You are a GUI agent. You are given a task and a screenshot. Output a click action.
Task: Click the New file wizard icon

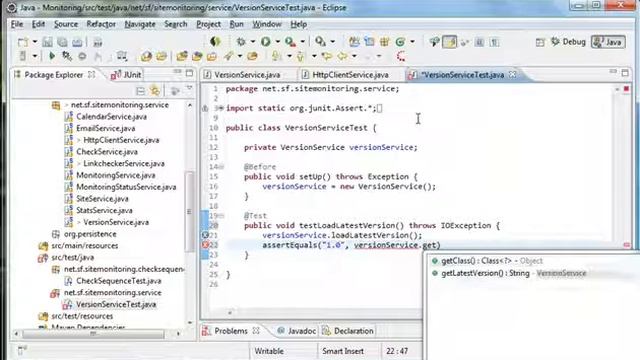coord(23,42)
